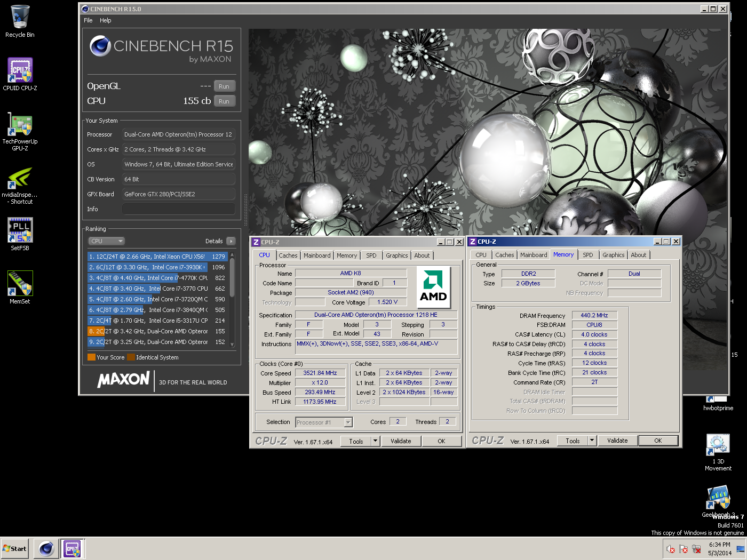747x560 pixels.
Task: Click Validate in the left CPU-Z window
Action: coord(401,441)
